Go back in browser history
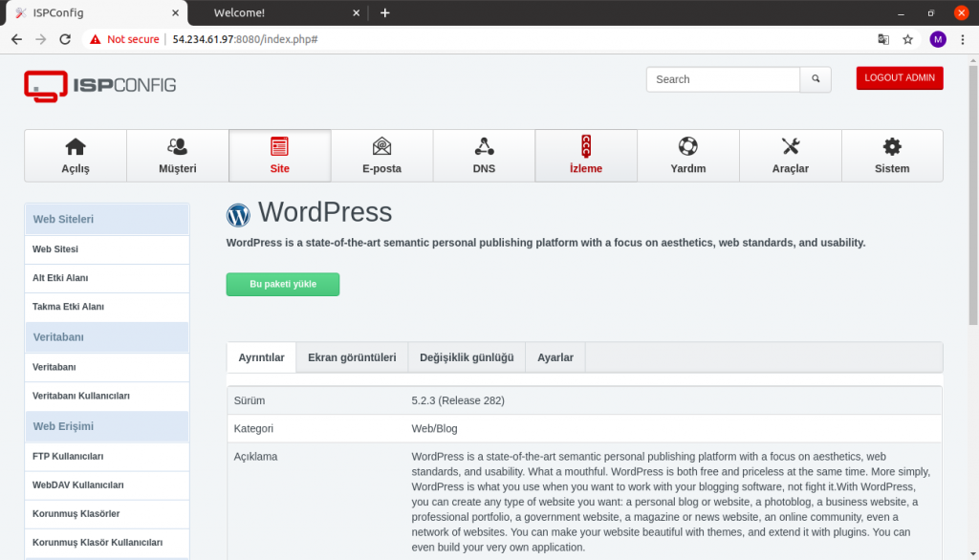The width and height of the screenshot is (979, 560). [x=17, y=39]
